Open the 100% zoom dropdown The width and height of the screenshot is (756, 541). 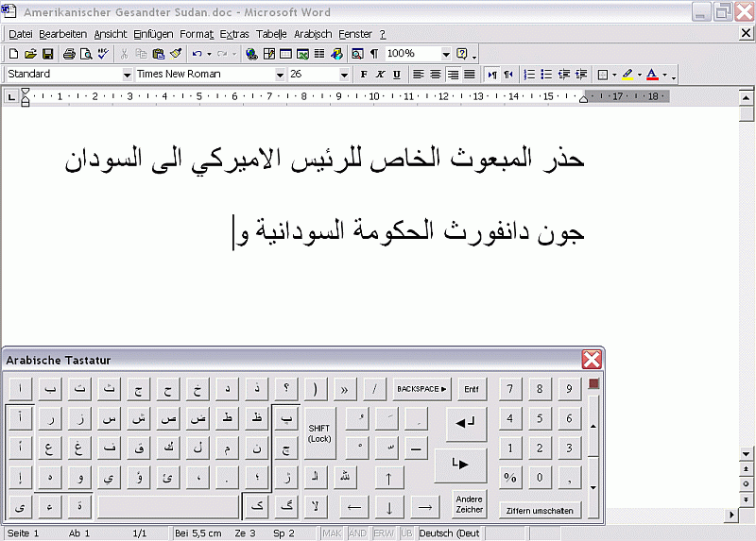pyautogui.click(x=446, y=54)
